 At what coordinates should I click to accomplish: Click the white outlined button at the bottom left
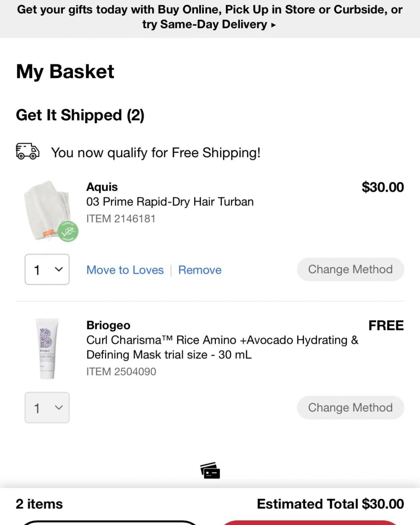click(110, 523)
